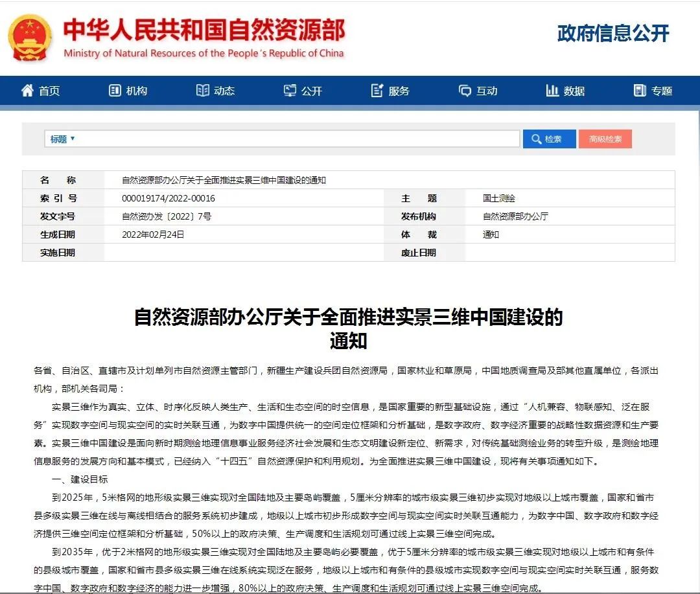Click the 政府信息公开 header link
700x594 pixels.
[612, 34]
